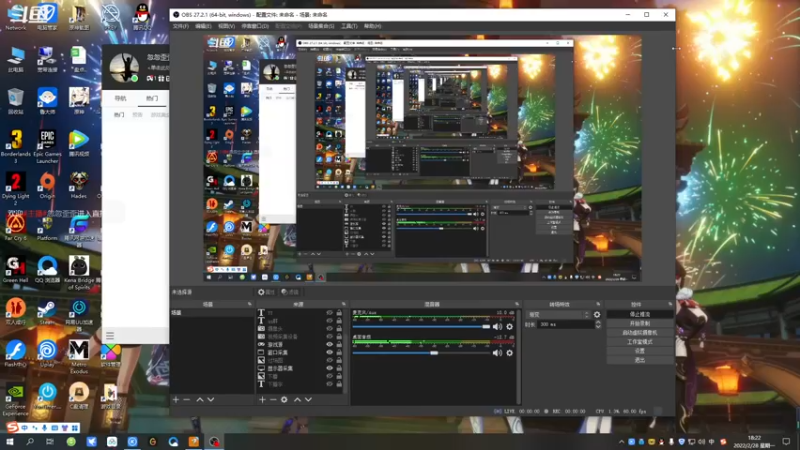Open Task View on taskbar
This screenshot has height=450, width=800.
click(x=50, y=441)
